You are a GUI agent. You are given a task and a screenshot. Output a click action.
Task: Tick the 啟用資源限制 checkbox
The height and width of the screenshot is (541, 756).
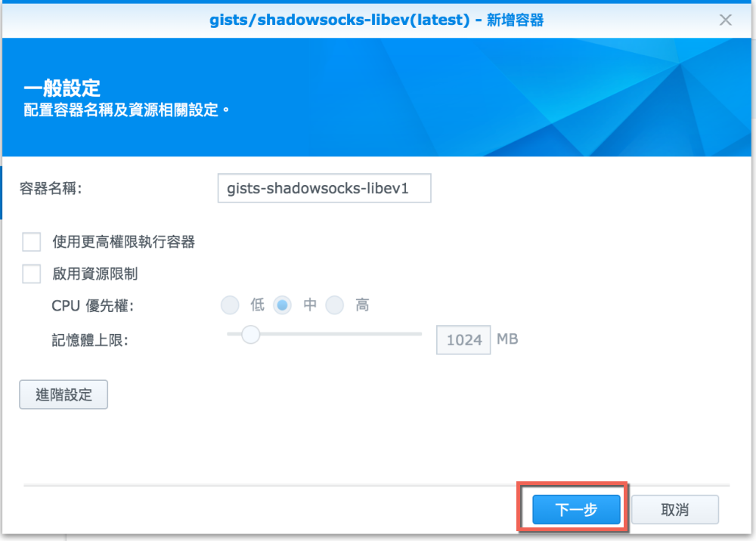click(31, 274)
